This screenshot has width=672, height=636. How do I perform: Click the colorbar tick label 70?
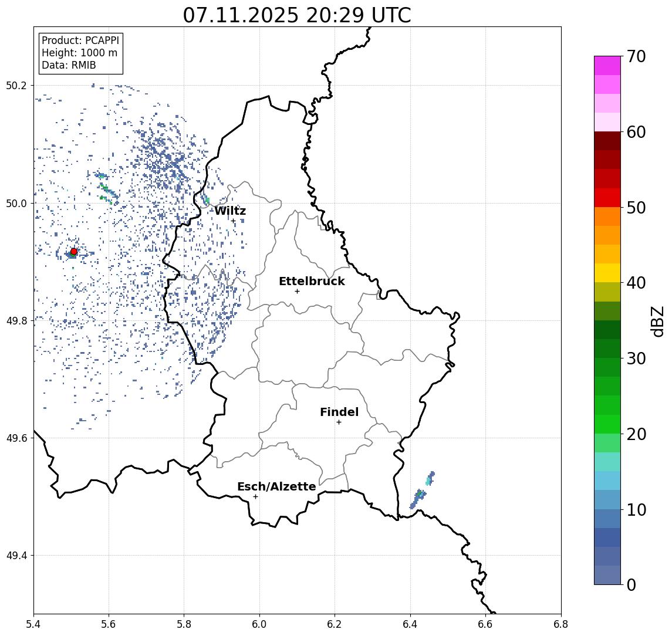(x=636, y=56)
